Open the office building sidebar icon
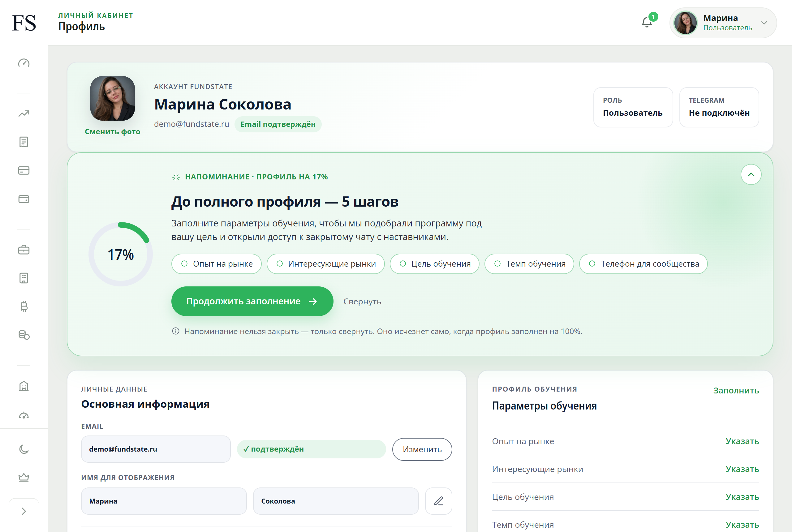The height and width of the screenshot is (532, 792). pyautogui.click(x=24, y=278)
